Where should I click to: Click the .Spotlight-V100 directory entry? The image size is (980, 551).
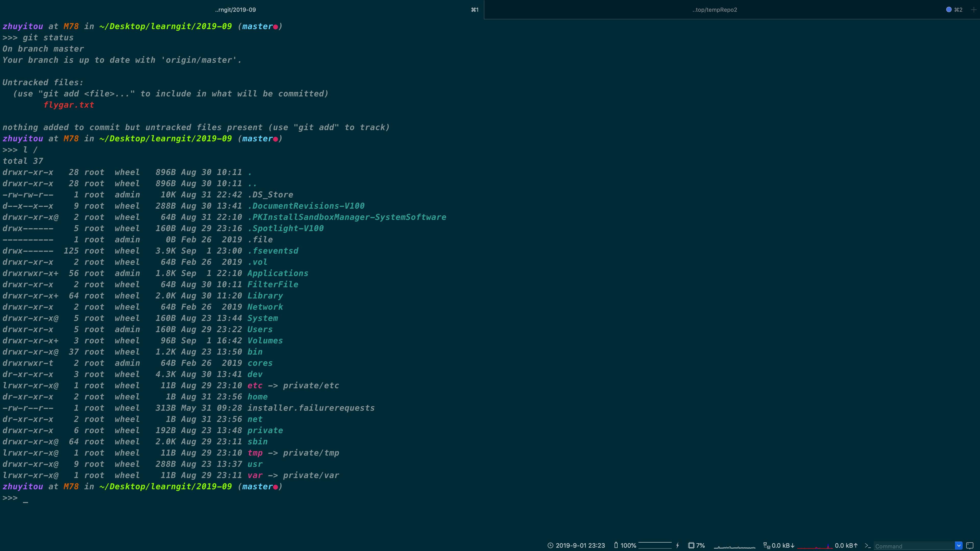pos(286,229)
